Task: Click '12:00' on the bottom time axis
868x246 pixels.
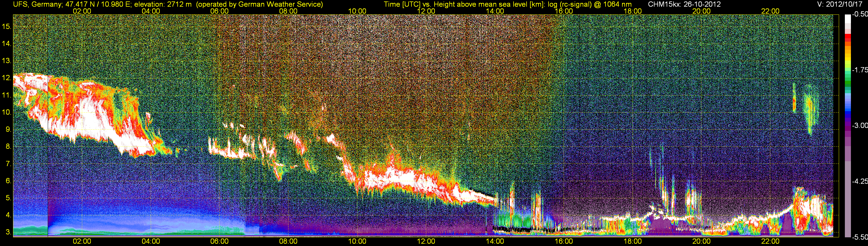Action: (426, 241)
